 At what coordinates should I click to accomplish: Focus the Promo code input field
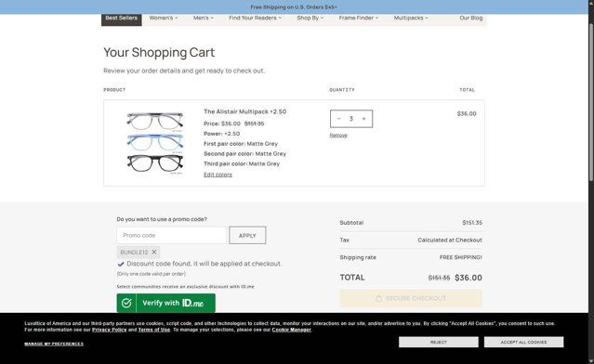tap(172, 235)
